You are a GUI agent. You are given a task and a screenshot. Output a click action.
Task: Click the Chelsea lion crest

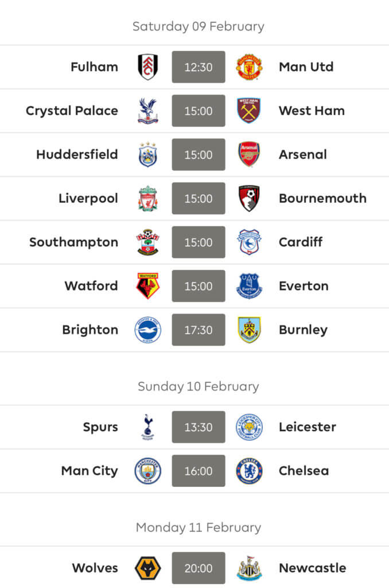click(x=249, y=471)
